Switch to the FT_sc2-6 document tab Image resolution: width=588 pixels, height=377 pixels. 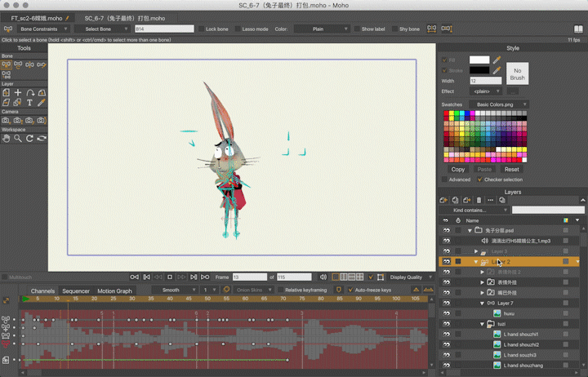pyautogui.click(x=37, y=18)
